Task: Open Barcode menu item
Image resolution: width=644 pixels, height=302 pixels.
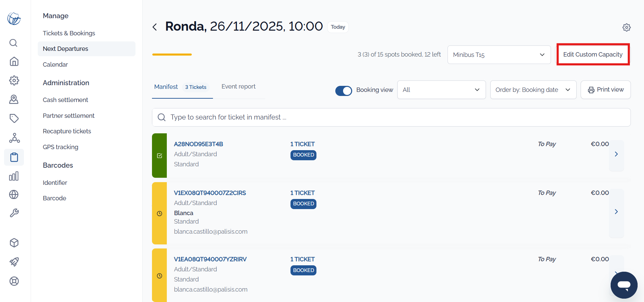Action: (55, 198)
